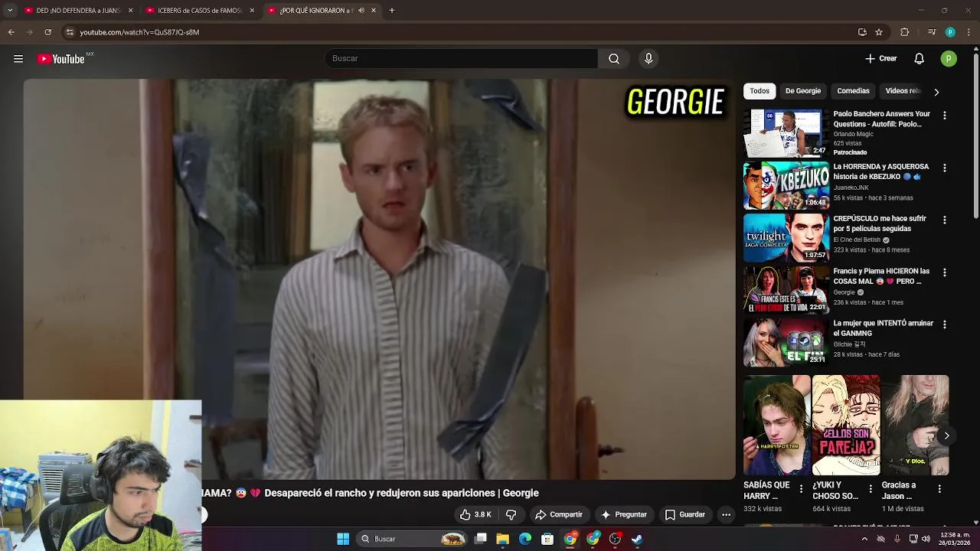
Task: Launch Microsoft Edge from taskbar
Action: click(525, 539)
